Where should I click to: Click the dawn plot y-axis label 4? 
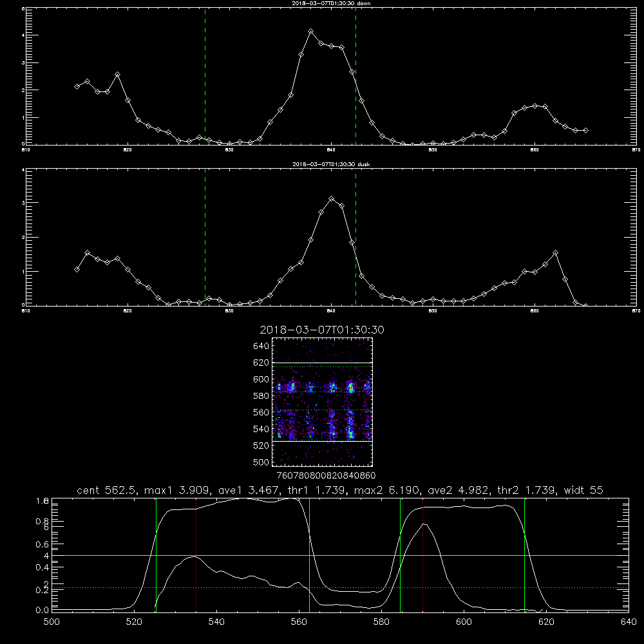tap(23, 35)
